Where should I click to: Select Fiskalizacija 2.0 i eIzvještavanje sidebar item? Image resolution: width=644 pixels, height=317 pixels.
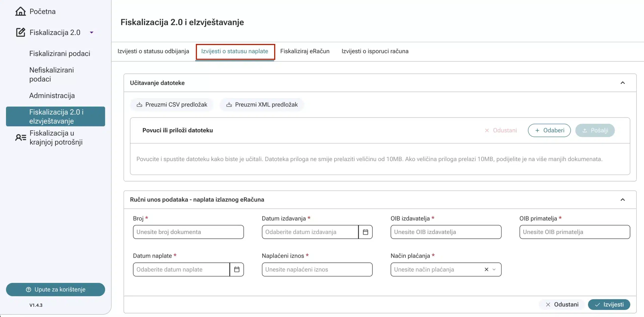click(56, 116)
